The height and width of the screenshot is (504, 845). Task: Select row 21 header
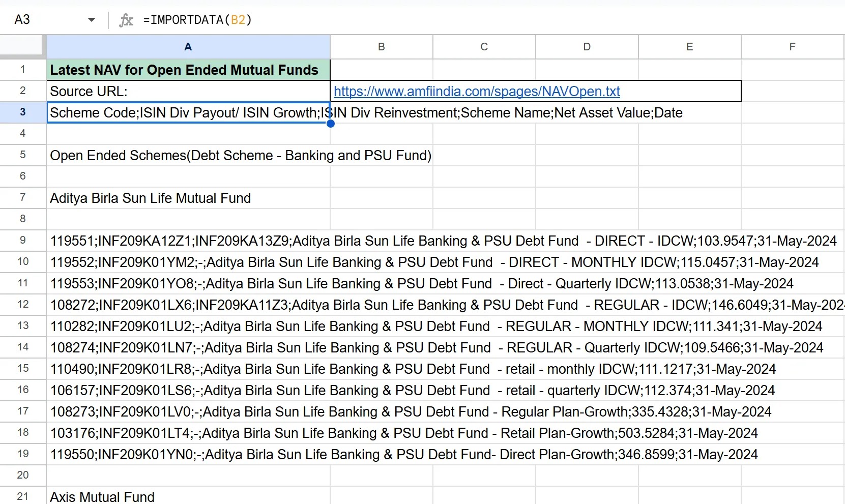coord(23,496)
